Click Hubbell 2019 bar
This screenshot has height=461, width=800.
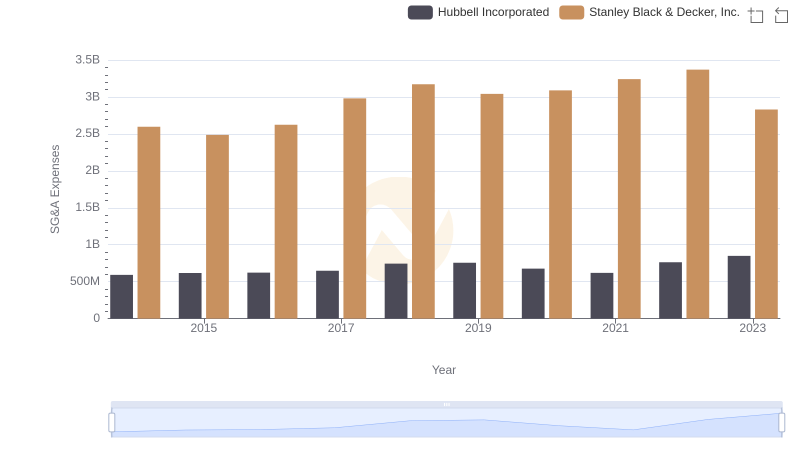(465, 291)
